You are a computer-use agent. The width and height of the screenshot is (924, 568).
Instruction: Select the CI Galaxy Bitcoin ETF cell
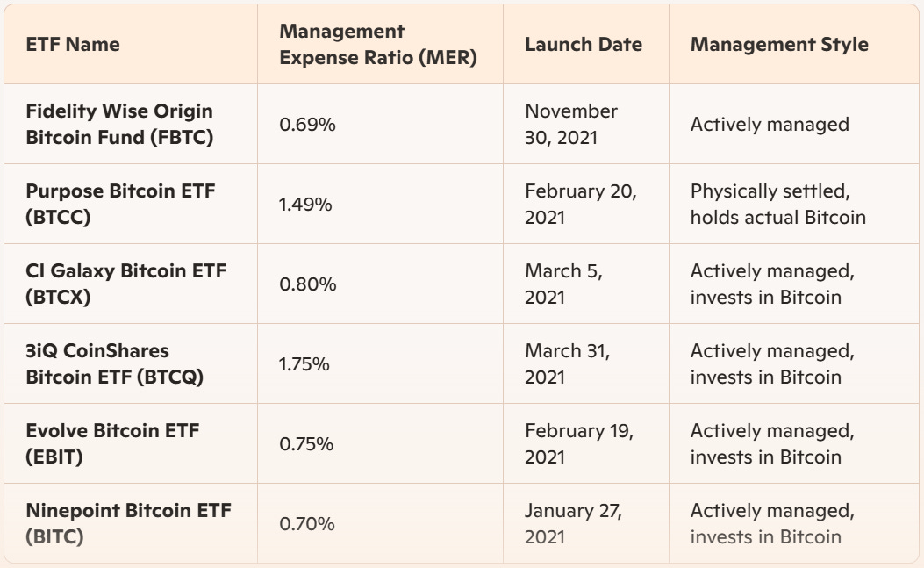[x=125, y=284]
